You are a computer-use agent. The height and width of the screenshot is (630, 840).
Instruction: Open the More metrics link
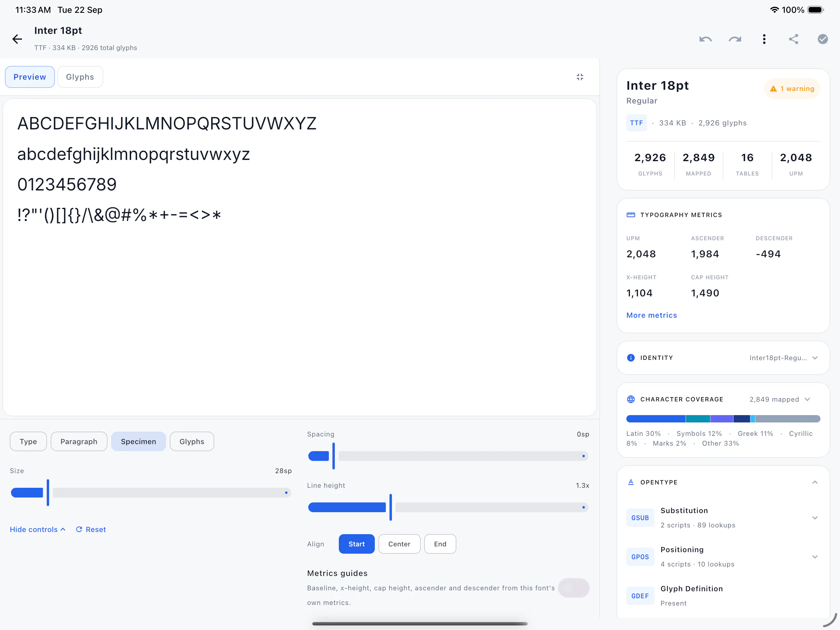(652, 315)
